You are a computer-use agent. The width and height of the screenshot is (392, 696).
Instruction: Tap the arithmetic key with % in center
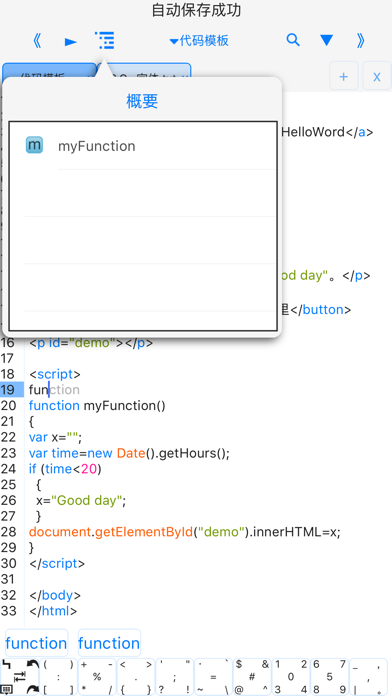click(x=97, y=677)
